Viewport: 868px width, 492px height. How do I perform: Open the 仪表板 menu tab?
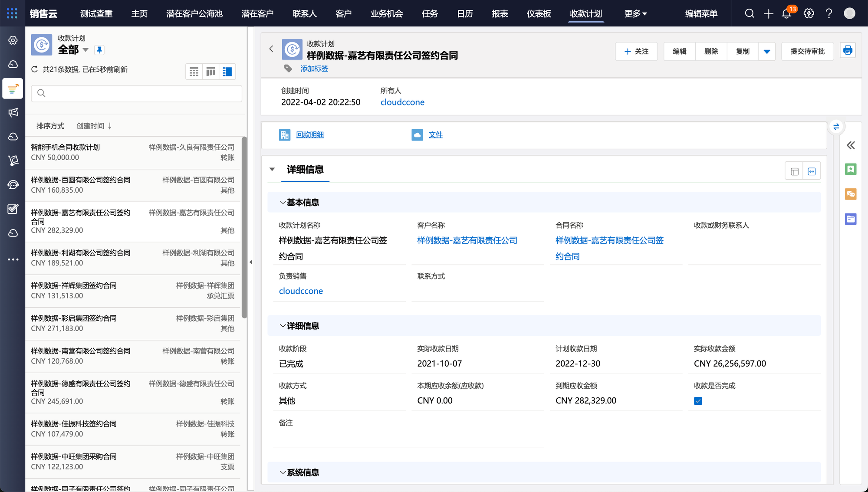(x=539, y=14)
